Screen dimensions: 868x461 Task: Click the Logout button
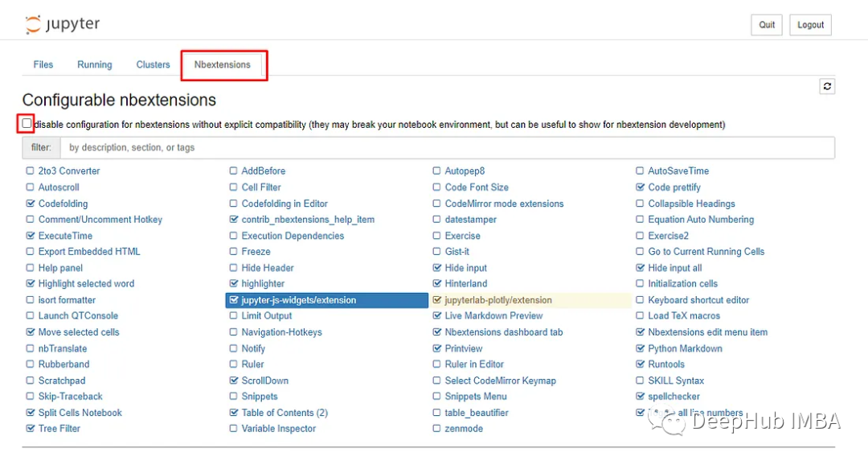(810, 24)
